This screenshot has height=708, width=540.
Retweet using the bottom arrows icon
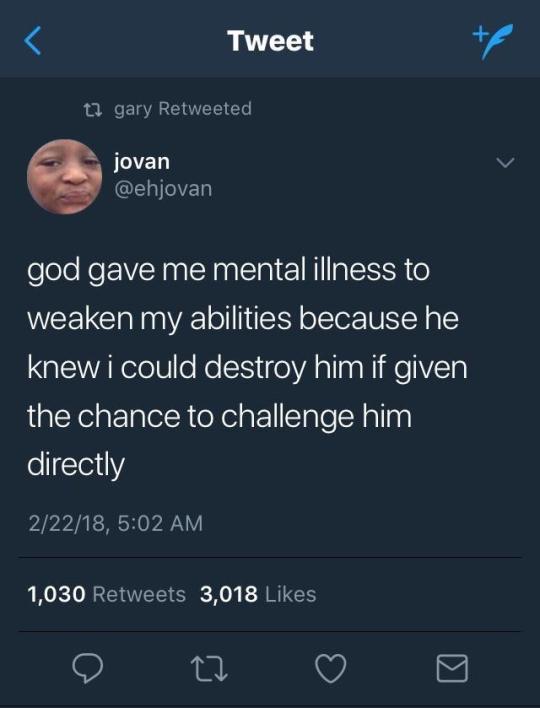tap(209, 669)
